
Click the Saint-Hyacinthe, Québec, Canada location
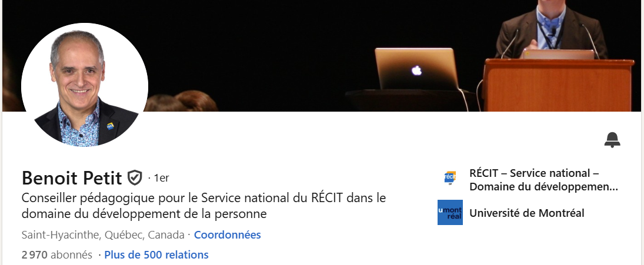click(x=103, y=235)
